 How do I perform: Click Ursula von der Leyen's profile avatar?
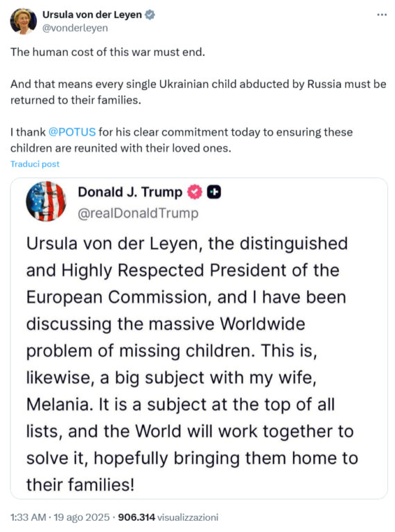coord(24,21)
